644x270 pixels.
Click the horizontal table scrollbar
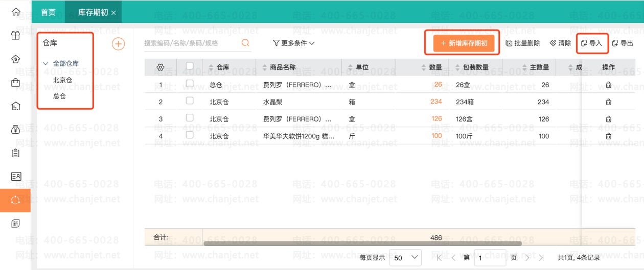click(x=363, y=243)
